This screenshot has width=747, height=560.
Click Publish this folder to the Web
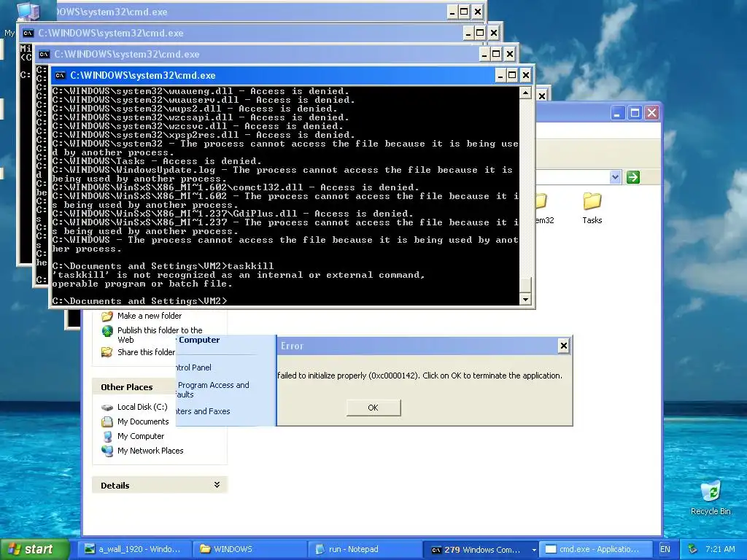click(160, 335)
